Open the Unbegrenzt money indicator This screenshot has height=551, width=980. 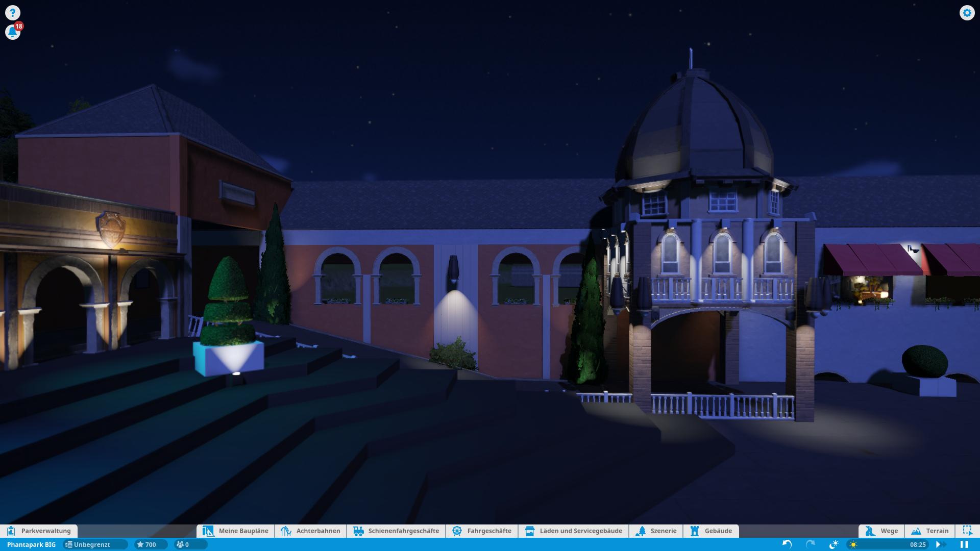95,544
